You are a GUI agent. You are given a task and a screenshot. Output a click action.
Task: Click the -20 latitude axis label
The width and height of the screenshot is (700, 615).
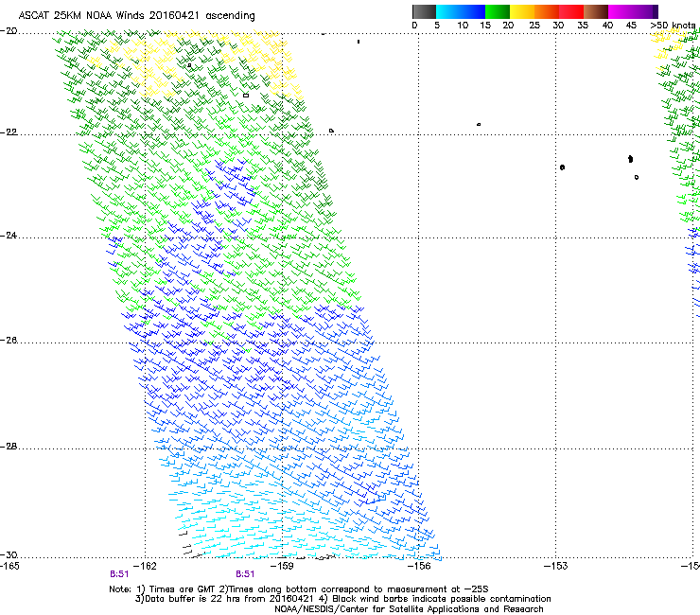(x=9, y=31)
